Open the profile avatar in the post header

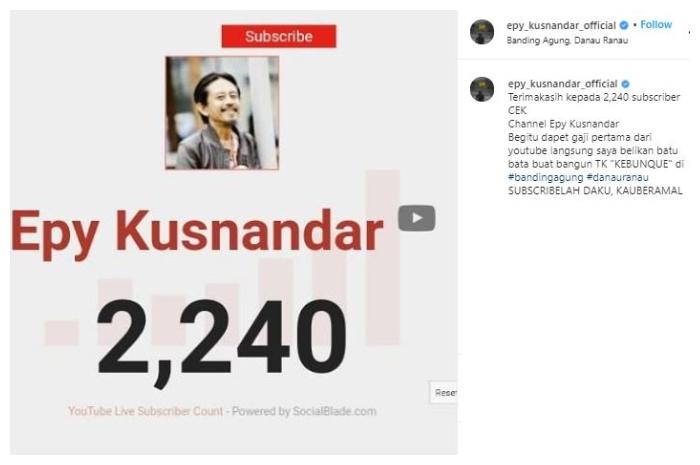[x=482, y=32]
